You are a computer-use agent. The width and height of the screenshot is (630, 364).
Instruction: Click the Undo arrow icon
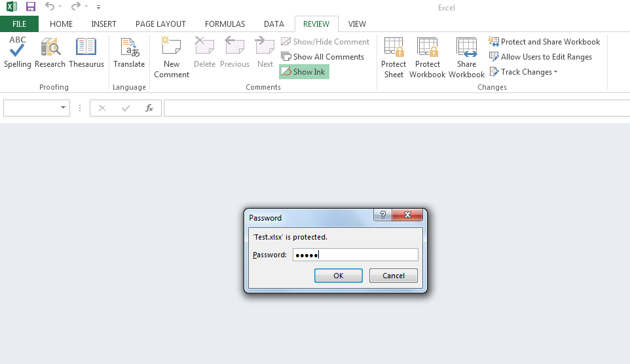click(49, 7)
